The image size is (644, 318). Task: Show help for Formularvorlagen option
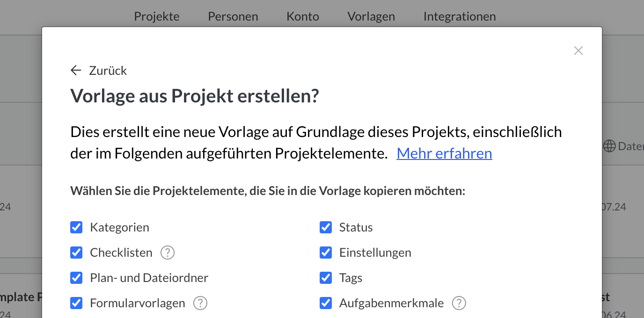coord(200,304)
